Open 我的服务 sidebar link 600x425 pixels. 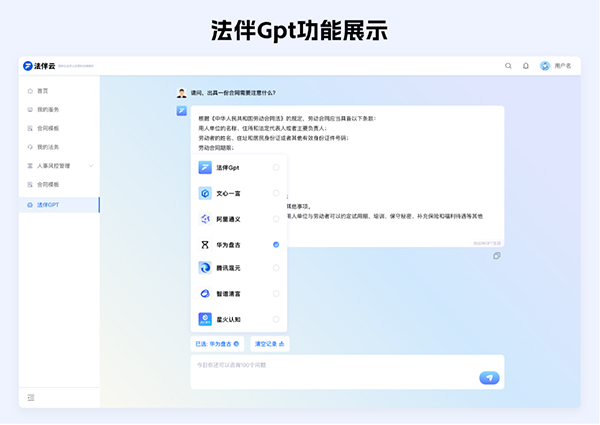(48, 109)
